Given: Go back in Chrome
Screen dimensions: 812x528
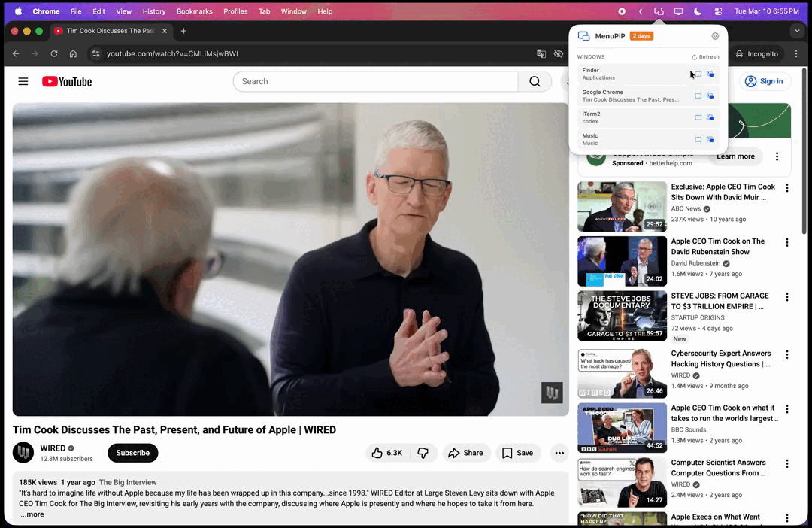Looking at the screenshot, I should pos(16,54).
